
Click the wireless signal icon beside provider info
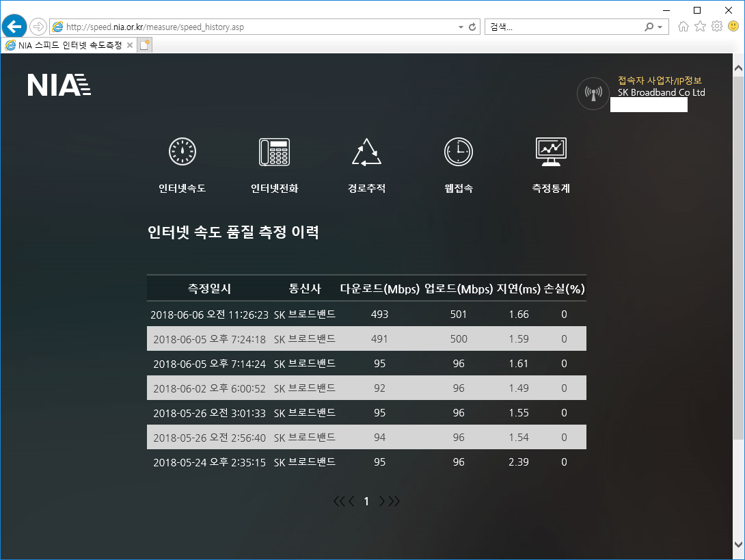(593, 94)
